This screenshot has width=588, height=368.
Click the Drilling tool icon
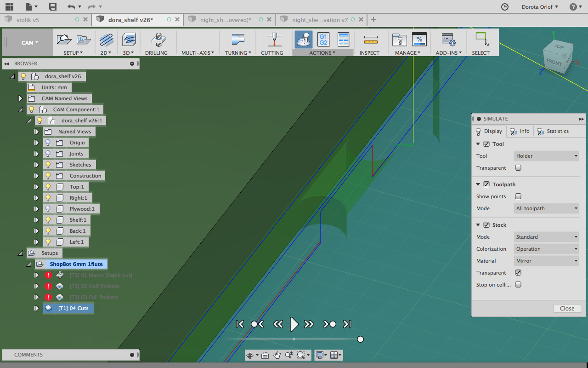[x=156, y=40]
